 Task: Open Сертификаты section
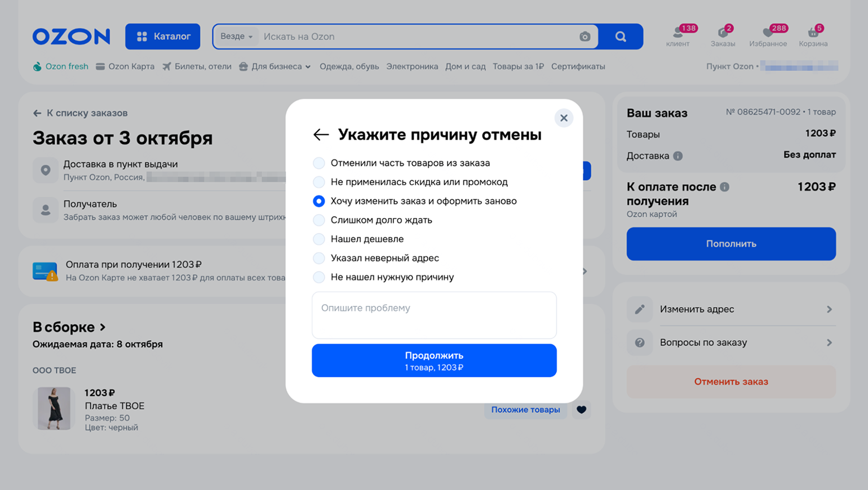click(x=578, y=66)
